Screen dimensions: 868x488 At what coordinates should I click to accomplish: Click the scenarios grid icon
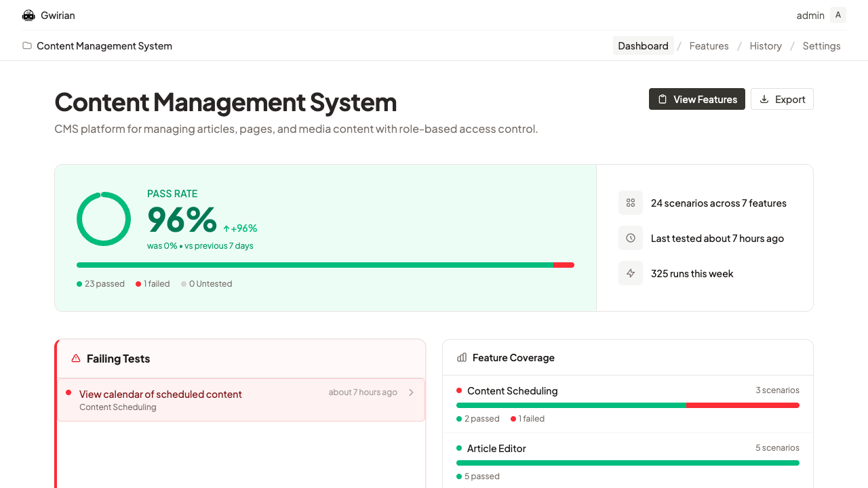click(631, 203)
